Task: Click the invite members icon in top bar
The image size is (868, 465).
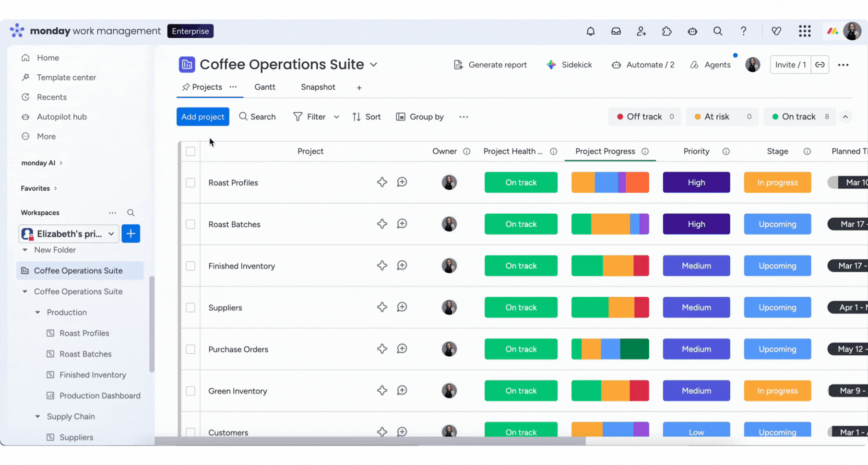Action: [641, 31]
